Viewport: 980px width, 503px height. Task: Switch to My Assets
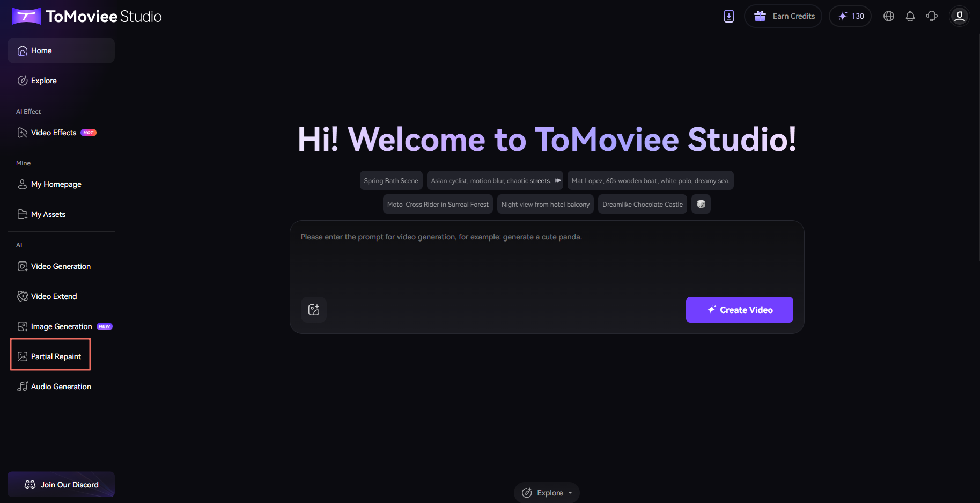(x=48, y=214)
